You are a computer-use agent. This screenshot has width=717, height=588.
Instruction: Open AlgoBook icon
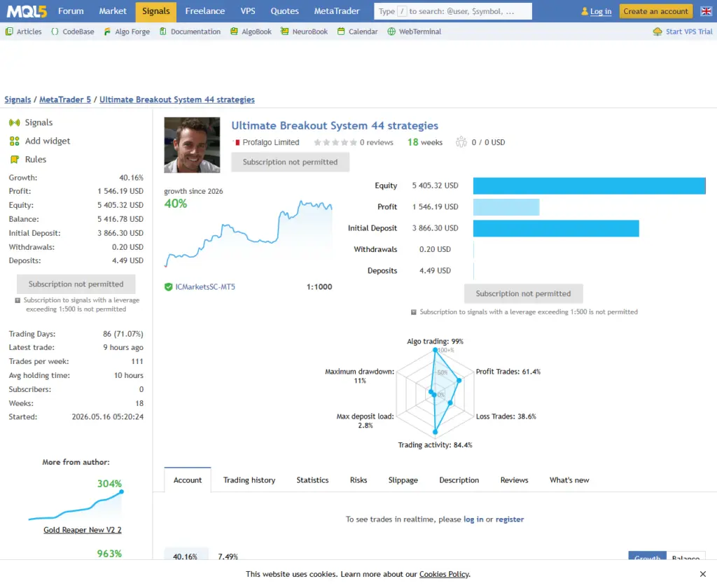click(x=234, y=31)
